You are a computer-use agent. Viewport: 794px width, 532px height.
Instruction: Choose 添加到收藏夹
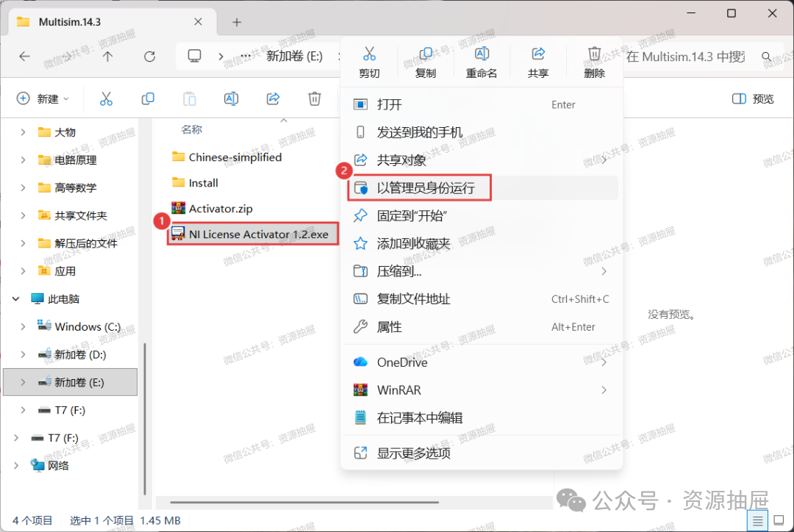[482, 244]
